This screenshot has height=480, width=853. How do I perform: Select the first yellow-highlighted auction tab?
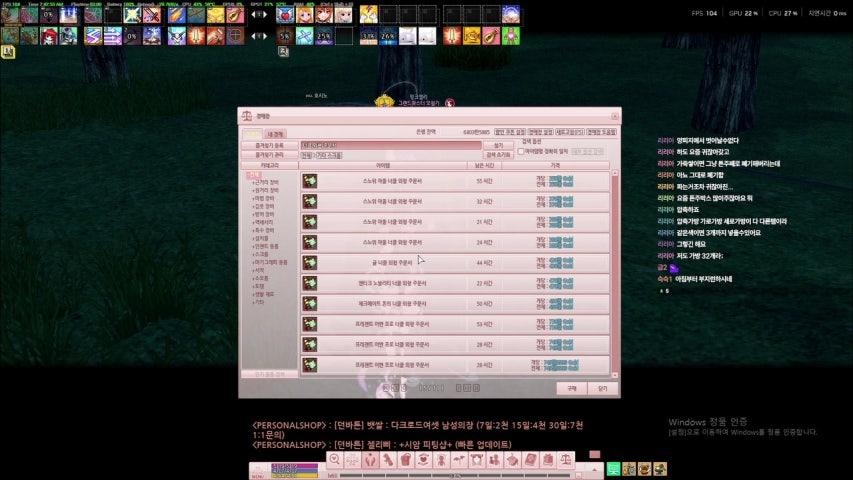point(252,134)
